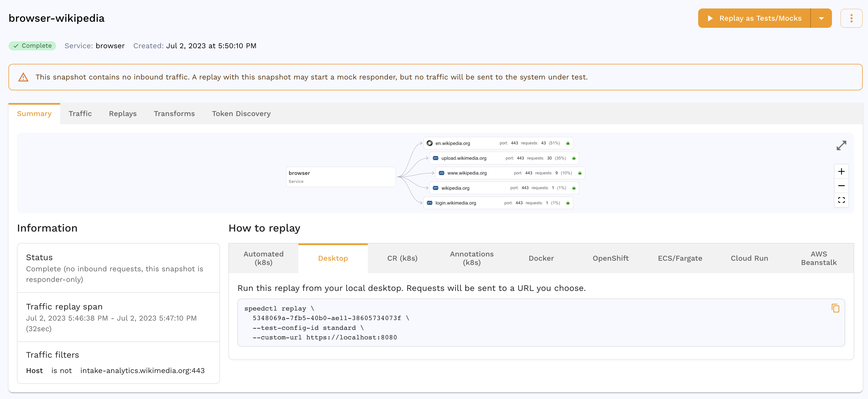Viewport: 868px width, 399px height.
Task: Fit the service map to view
Action: pyautogui.click(x=842, y=200)
